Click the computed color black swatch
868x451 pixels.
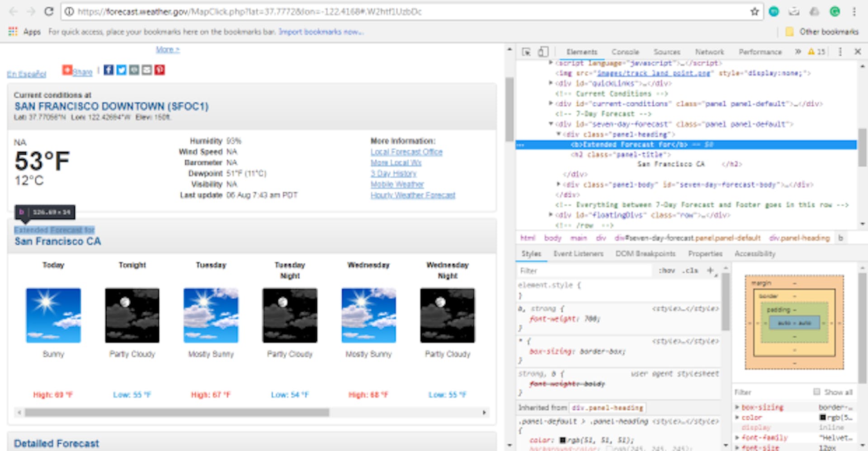pyautogui.click(x=823, y=418)
